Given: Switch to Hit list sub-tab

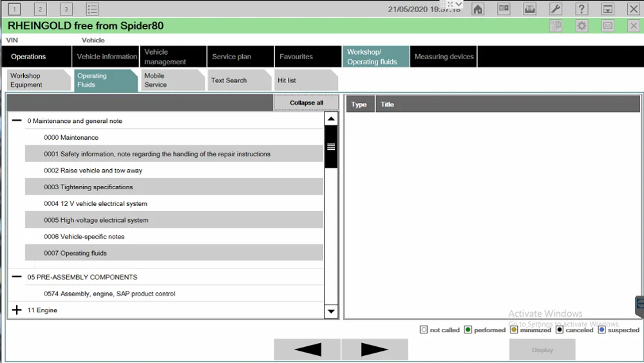Looking at the screenshot, I should (307, 80).
